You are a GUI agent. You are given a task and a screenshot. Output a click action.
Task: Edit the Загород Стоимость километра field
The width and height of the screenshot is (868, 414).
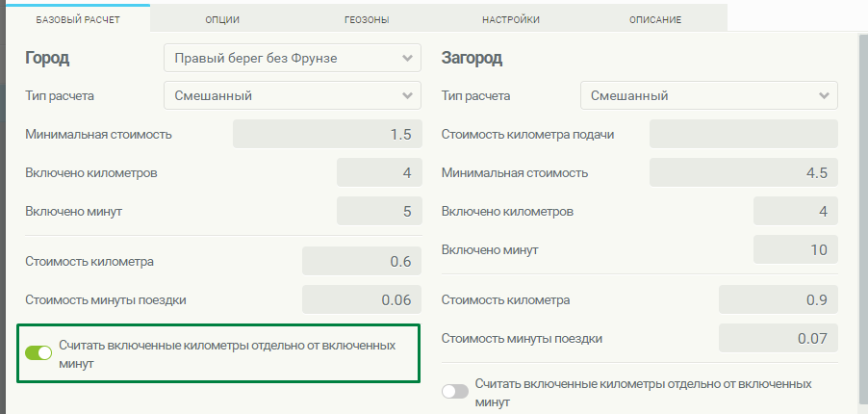[778, 299]
